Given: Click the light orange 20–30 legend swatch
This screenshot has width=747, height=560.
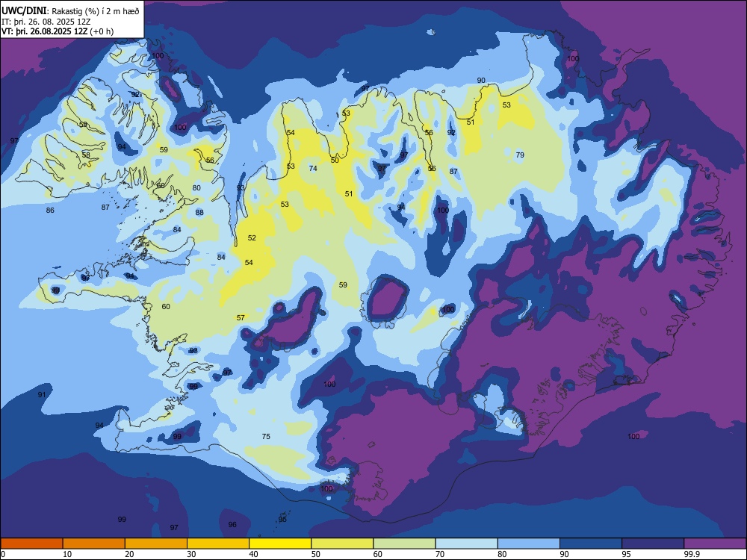Looking at the screenshot, I should click(x=156, y=544).
